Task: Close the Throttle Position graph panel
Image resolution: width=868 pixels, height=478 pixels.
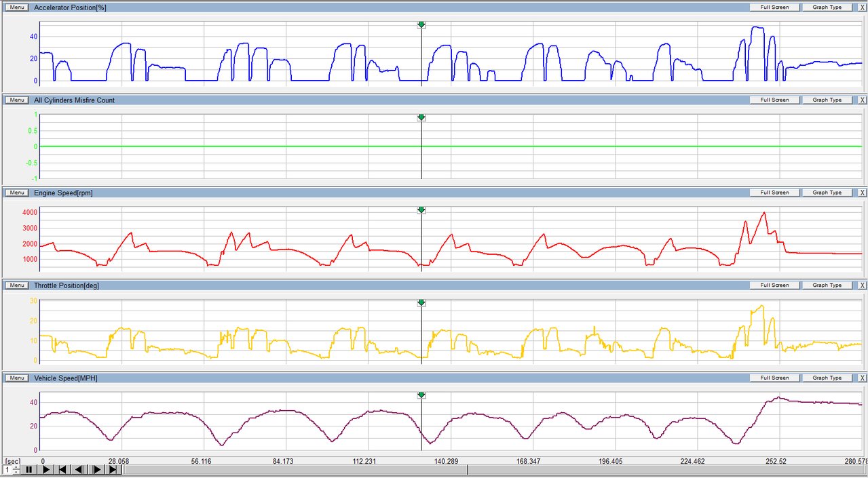Action: pos(862,285)
